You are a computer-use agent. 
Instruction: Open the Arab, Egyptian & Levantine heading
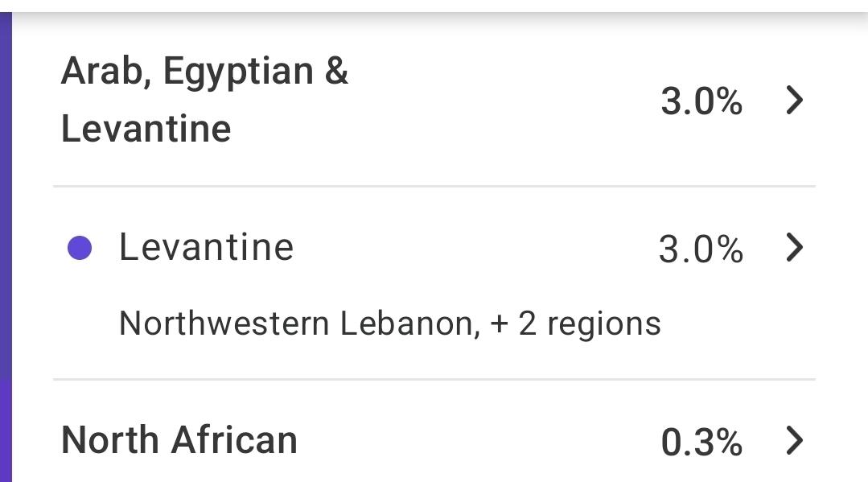click(x=204, y=100)
